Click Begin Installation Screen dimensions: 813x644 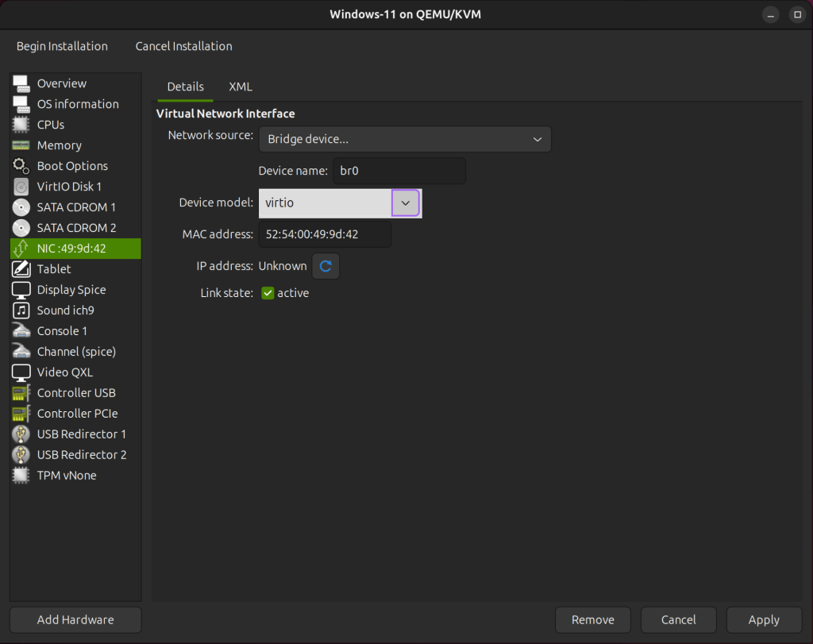(x=62, y=46)
